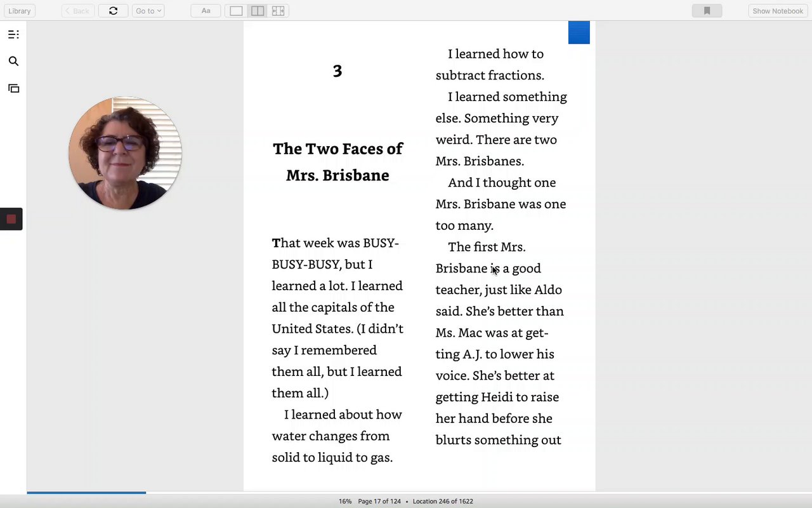Click the line 'teacher, just like Aldo'
This screenshot has width=812, height=508.
click(499, 290)
